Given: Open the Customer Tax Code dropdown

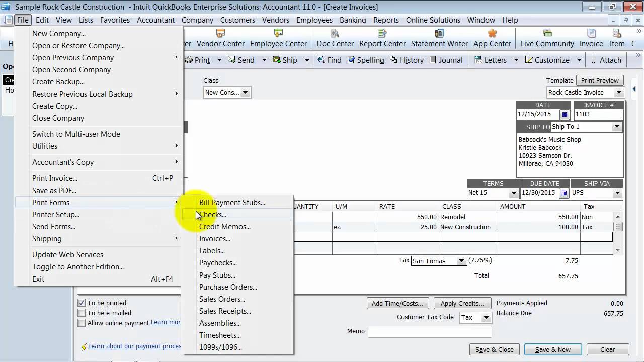Looking at the screenshot, I should point(486,318).
